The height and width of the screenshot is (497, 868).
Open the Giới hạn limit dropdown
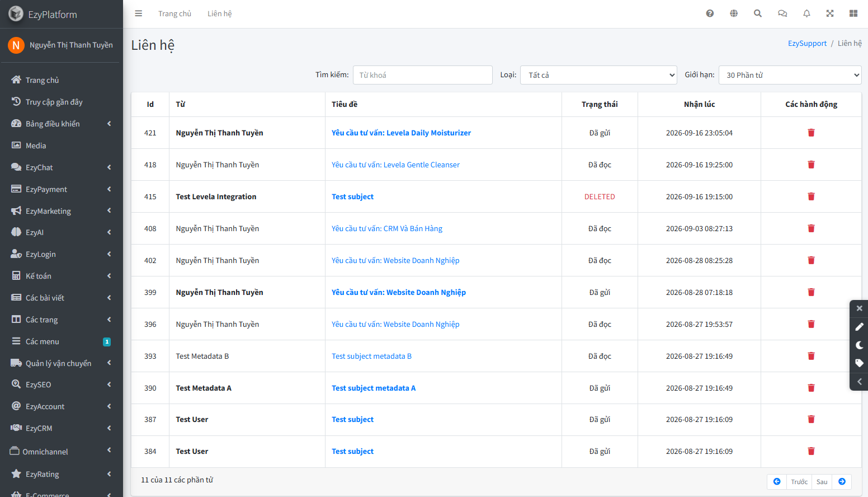(x=790, y=75)
